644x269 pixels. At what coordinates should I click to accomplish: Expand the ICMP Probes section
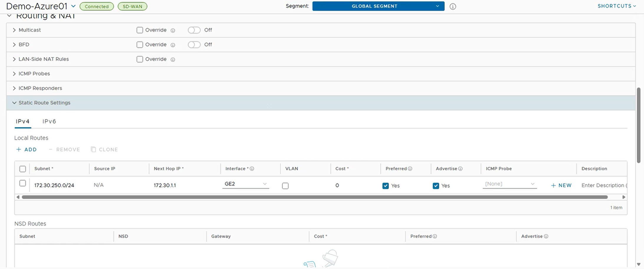pyautogui.click(x=14, y=74)
